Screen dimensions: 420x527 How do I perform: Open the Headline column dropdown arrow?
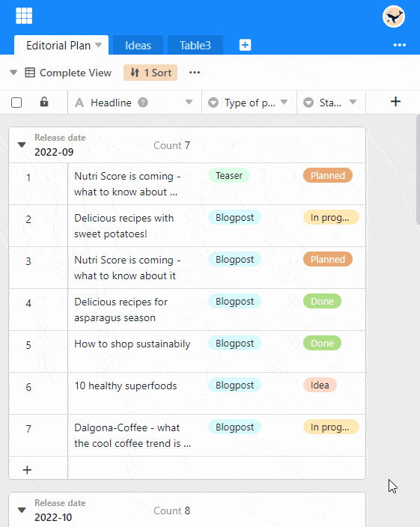189,102
